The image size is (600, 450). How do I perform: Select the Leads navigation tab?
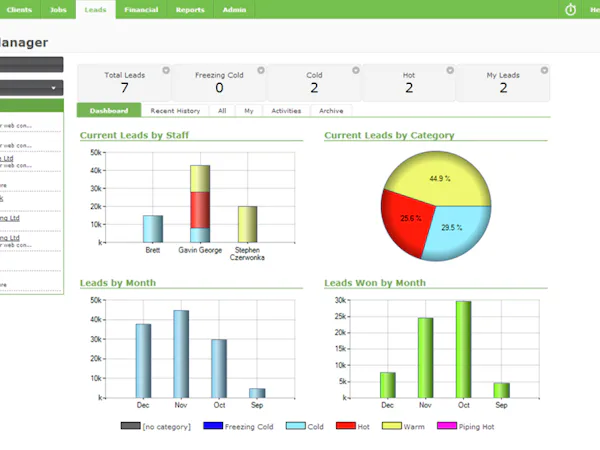(x=95, y=10)
